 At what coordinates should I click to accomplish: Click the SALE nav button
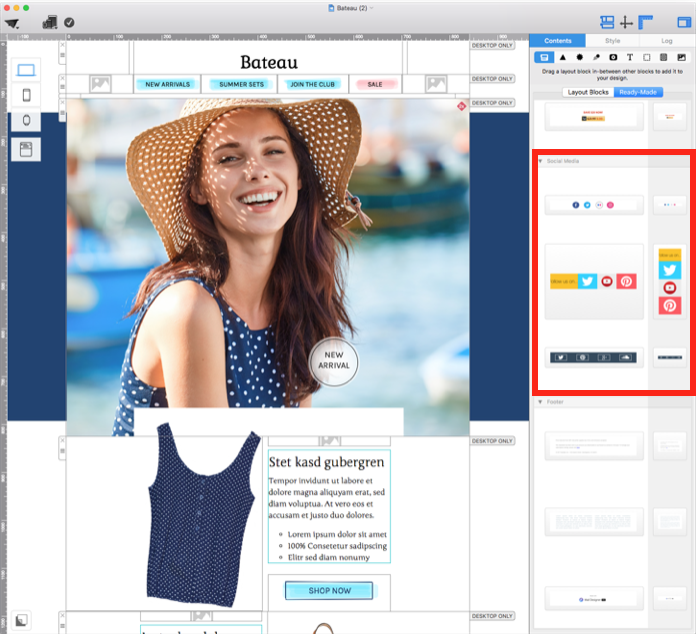tap(375, 84)
